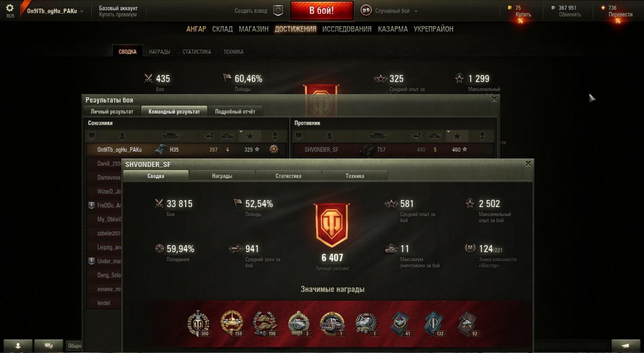Click the red Personal Rating emblem

point(332,225)
